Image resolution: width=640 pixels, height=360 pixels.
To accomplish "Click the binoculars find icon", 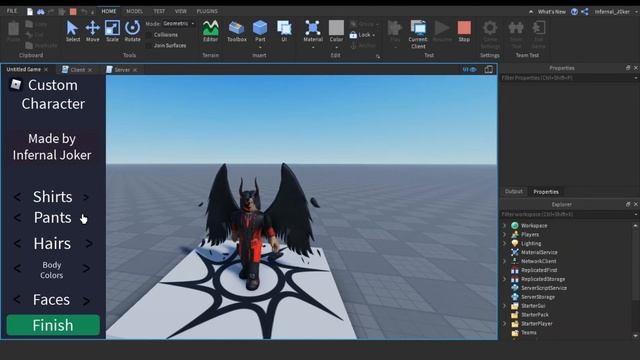I will coord(40,11).
